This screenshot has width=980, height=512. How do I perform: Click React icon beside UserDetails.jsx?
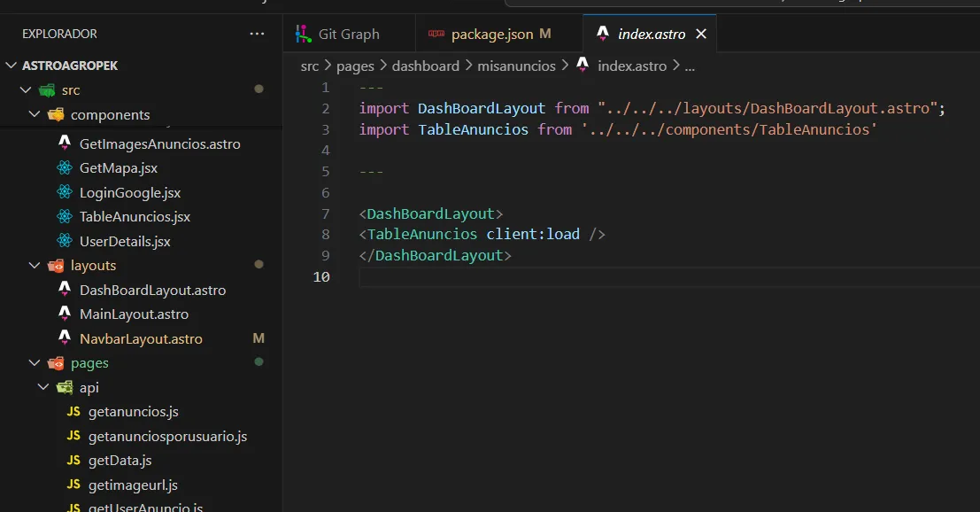pos(65,241)
